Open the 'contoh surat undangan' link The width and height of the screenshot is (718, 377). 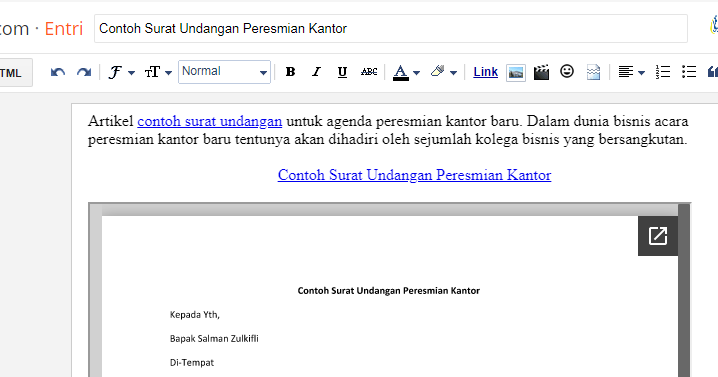click(x=209, y=121)
